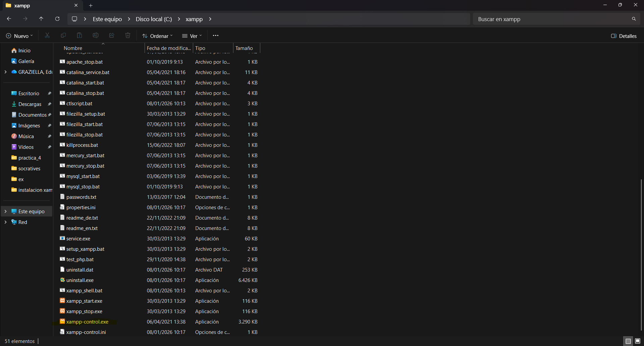Switch to large thumbnails view icon
644x346 pixels.
[x=638, y=341]
